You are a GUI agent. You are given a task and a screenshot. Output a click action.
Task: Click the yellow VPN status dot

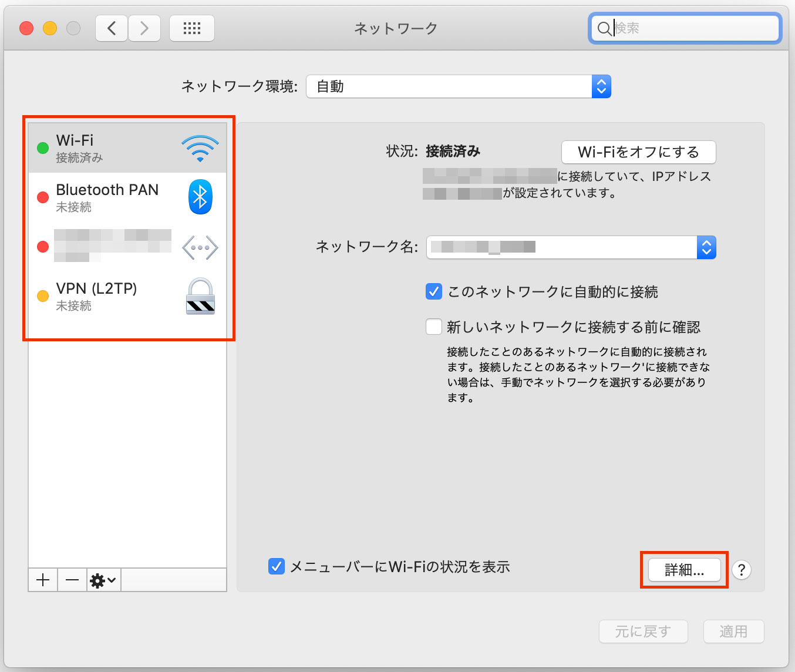click(43, 296)
